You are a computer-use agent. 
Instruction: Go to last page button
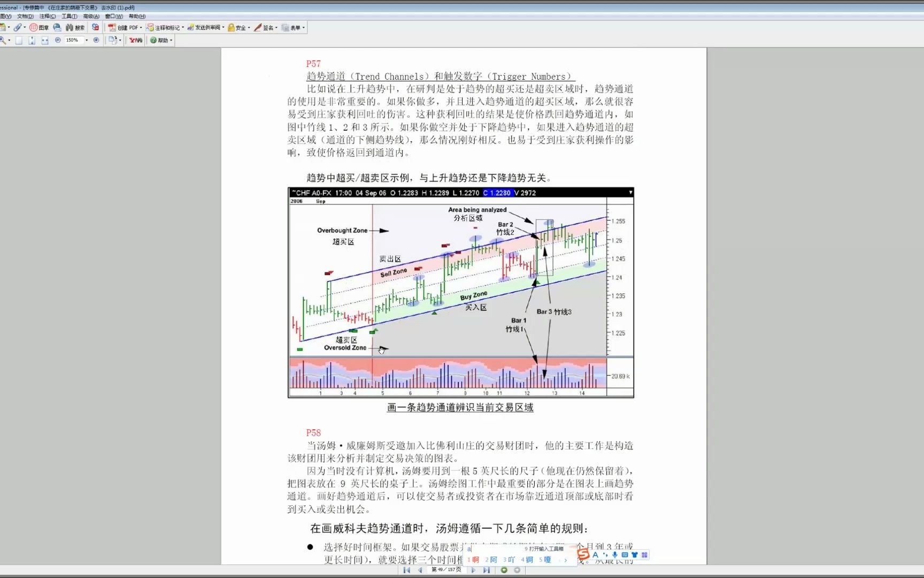tap(486, 570)
